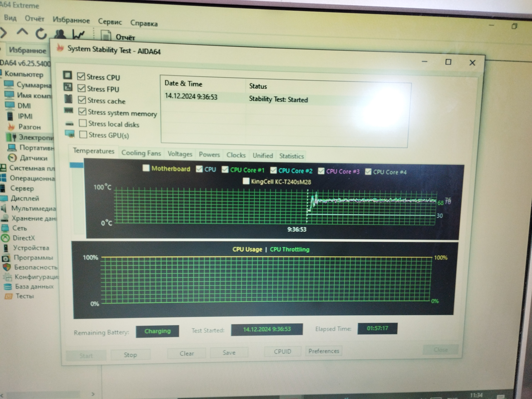Viewport: 532px width, 399px height.
Task: Uncheck the Stress cache checkbox
Action: point(82,99)
